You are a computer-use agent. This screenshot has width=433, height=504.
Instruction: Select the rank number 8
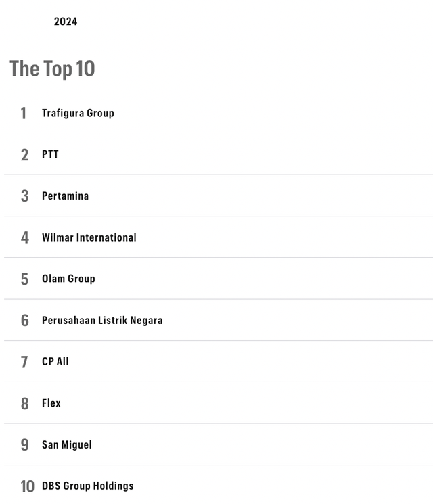pos(24,404)
